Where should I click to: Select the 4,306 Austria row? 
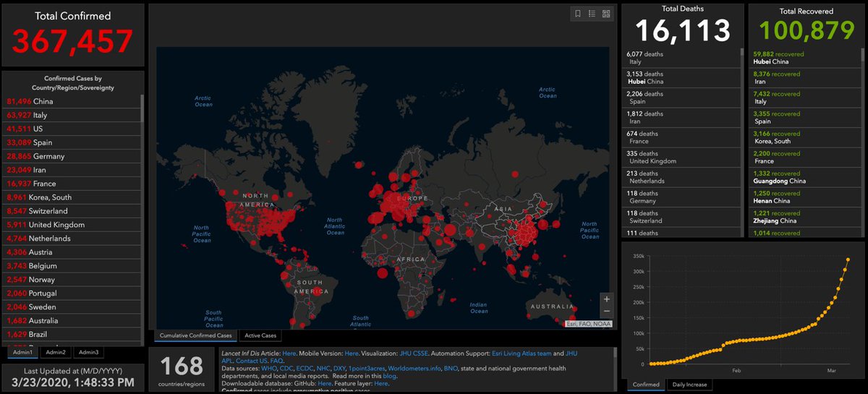[x=72, y=252]
